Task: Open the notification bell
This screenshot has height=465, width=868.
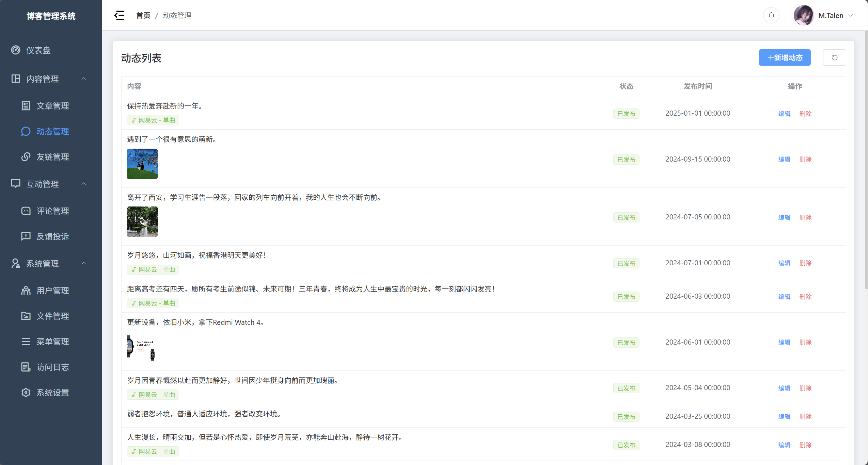Action: coord(771,15)
